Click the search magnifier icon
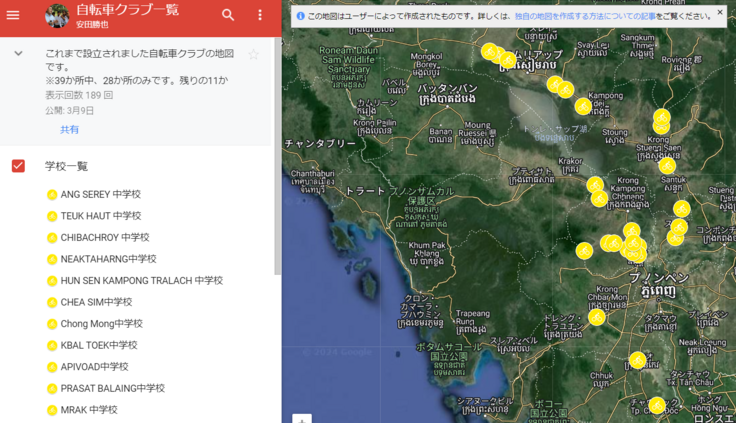736x423 pixels. point(228,15)
